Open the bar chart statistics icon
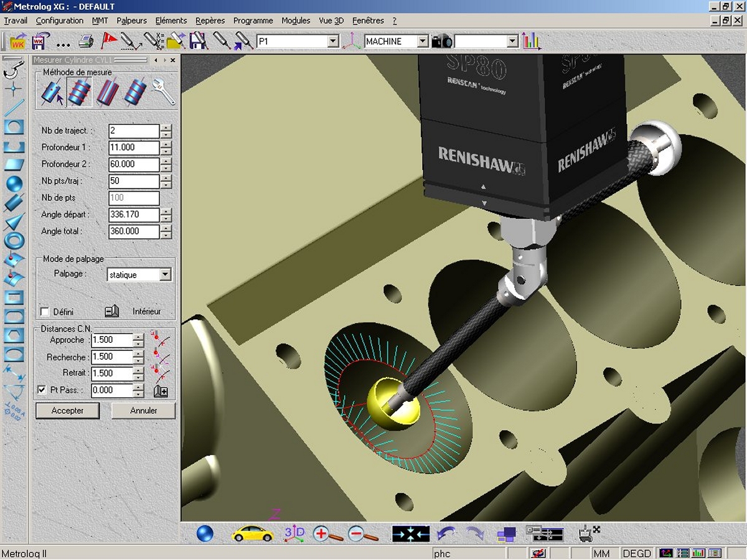 point(532,42)
